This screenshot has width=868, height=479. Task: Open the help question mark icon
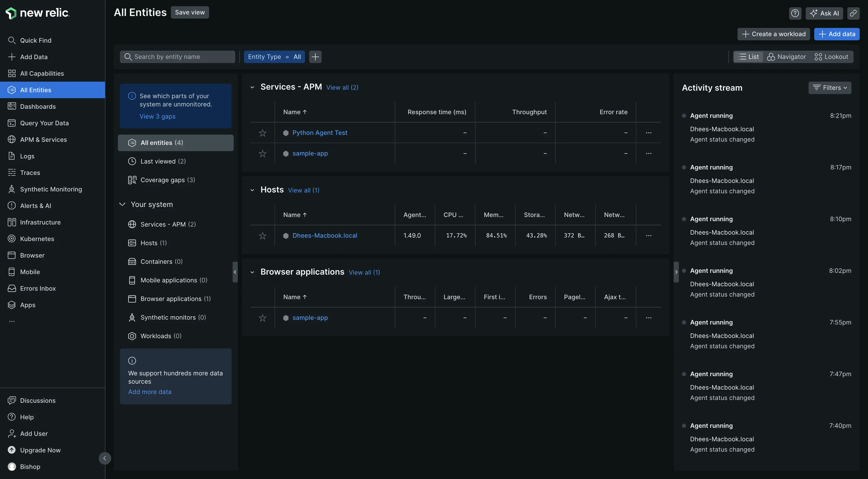point(795,13)
